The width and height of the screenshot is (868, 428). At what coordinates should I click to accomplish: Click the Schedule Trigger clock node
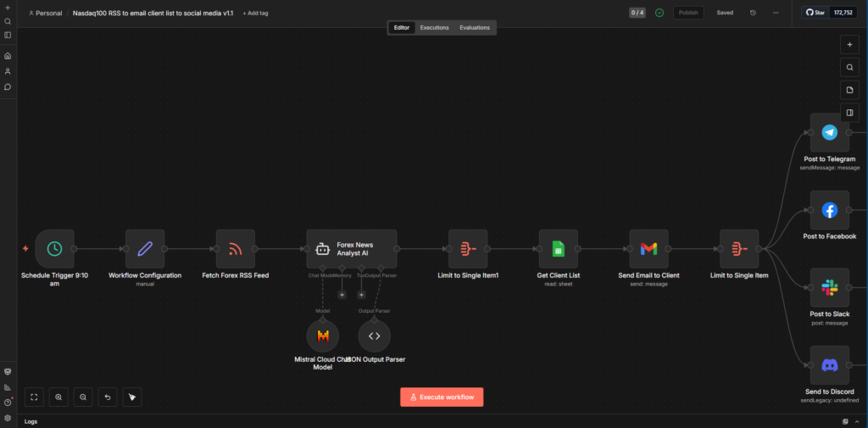(x=54, y=249)
